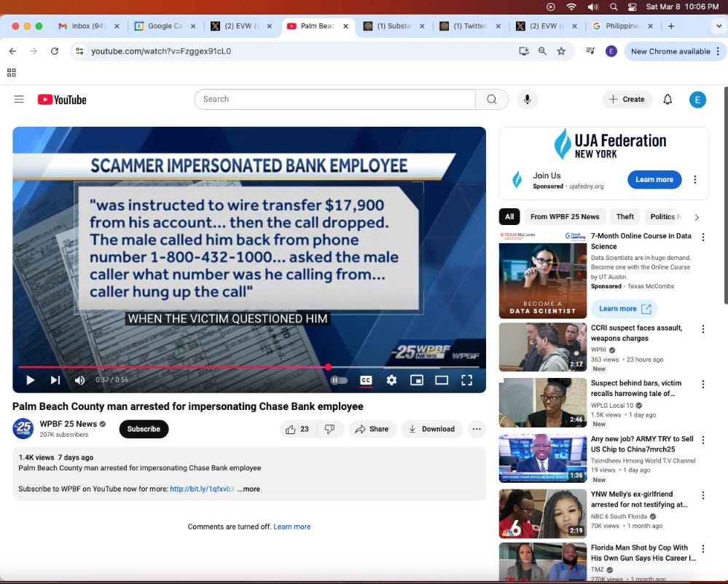Click install/cast icon in address bar

pyautogui.click(x=524, y=51)
